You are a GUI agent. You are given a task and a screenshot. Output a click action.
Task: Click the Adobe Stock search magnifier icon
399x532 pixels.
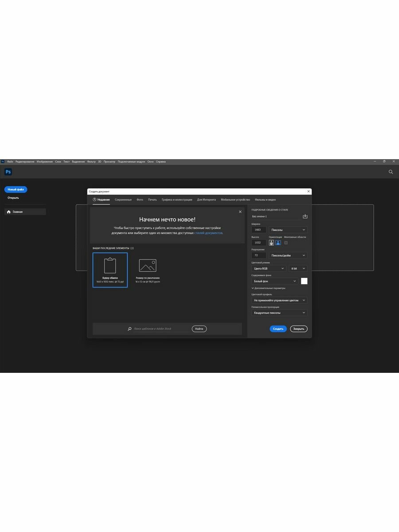[x=129, y=329]
